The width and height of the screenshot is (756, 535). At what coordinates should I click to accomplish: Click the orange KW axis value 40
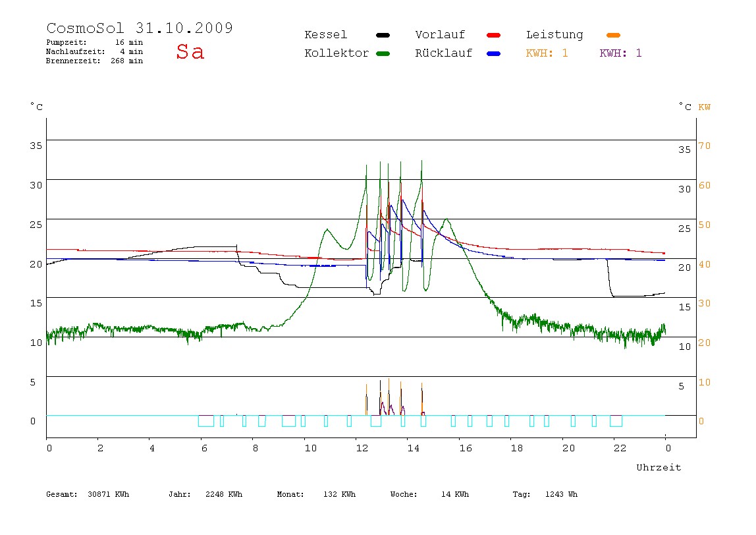[705, 264]
